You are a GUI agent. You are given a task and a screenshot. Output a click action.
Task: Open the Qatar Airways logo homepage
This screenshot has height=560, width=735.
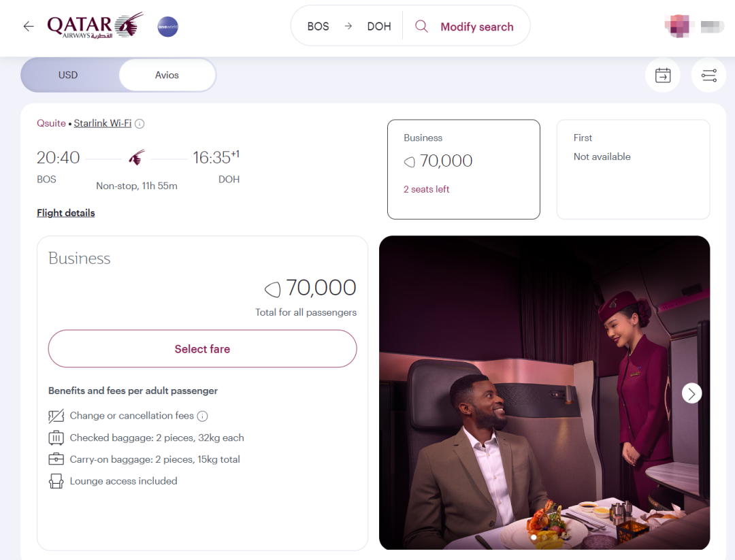tap(95, 27)
